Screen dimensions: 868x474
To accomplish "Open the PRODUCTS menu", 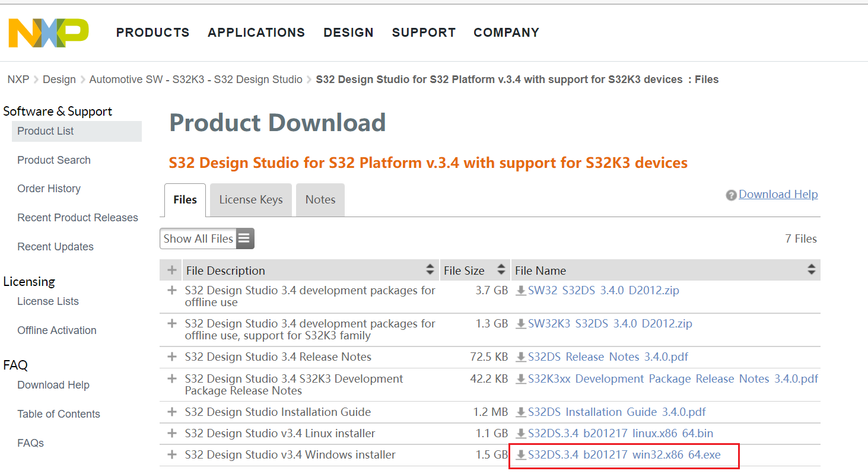I will (x=153, y=33).
